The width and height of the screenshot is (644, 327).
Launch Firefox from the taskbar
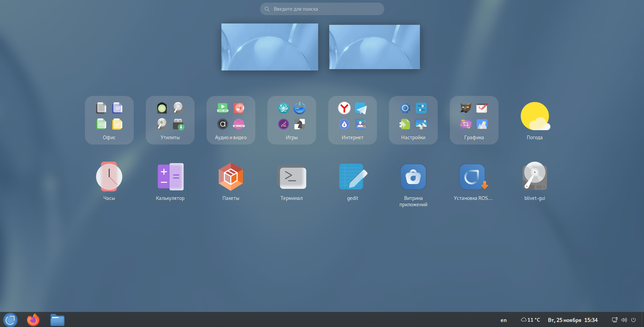click(x=33, y=320)
